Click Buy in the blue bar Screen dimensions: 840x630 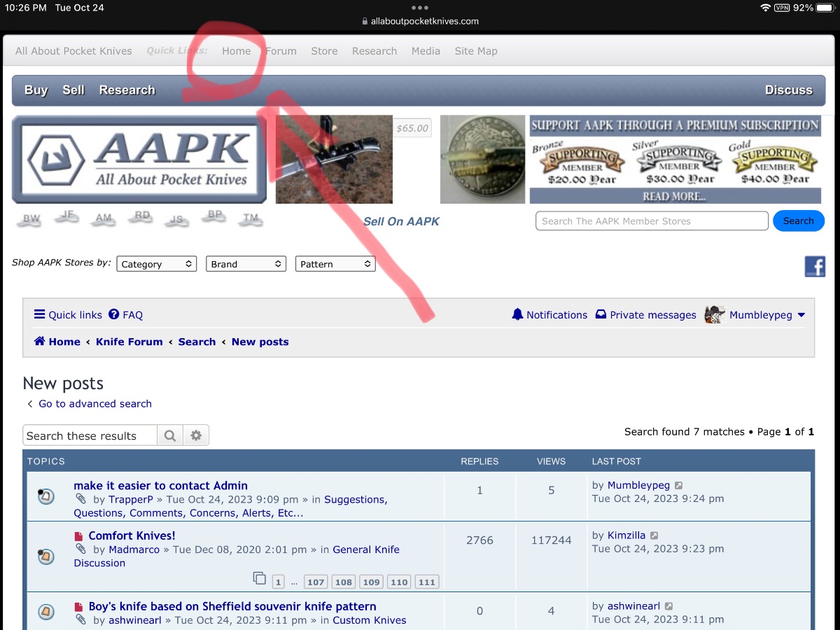(x=36, y=90)
